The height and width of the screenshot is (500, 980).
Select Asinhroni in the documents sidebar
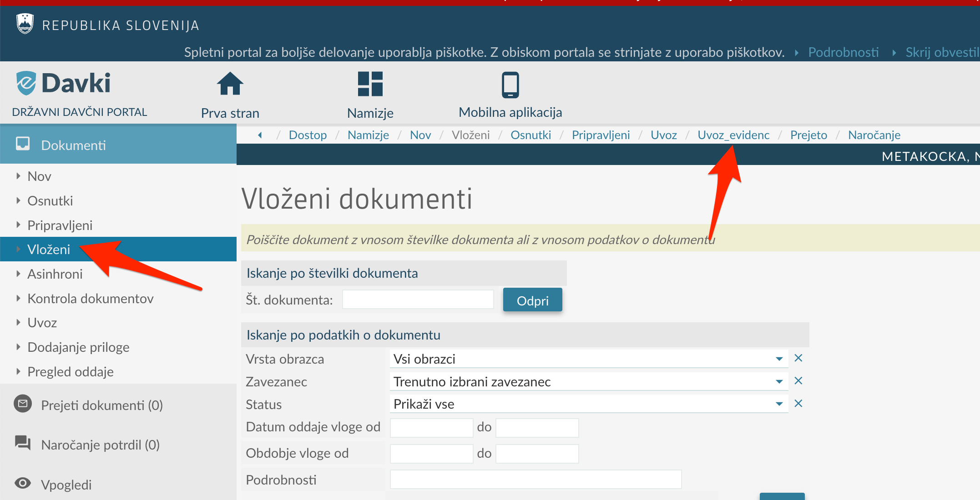click(55, 274)
